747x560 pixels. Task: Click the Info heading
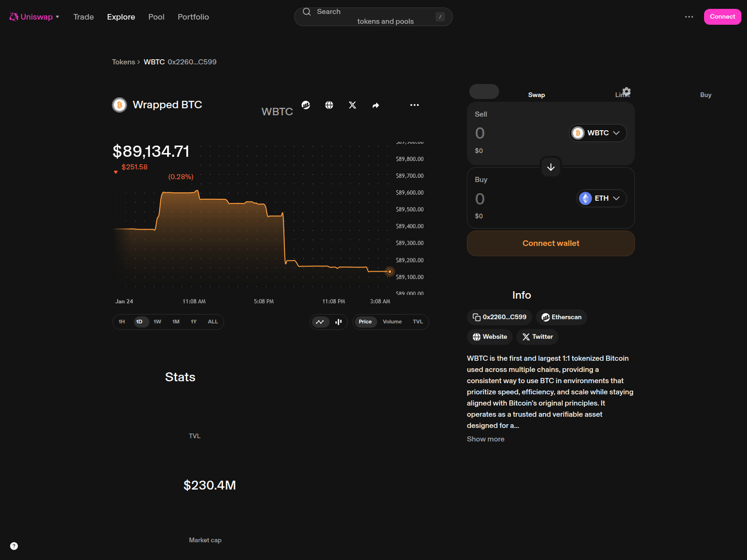pos(521,295)
